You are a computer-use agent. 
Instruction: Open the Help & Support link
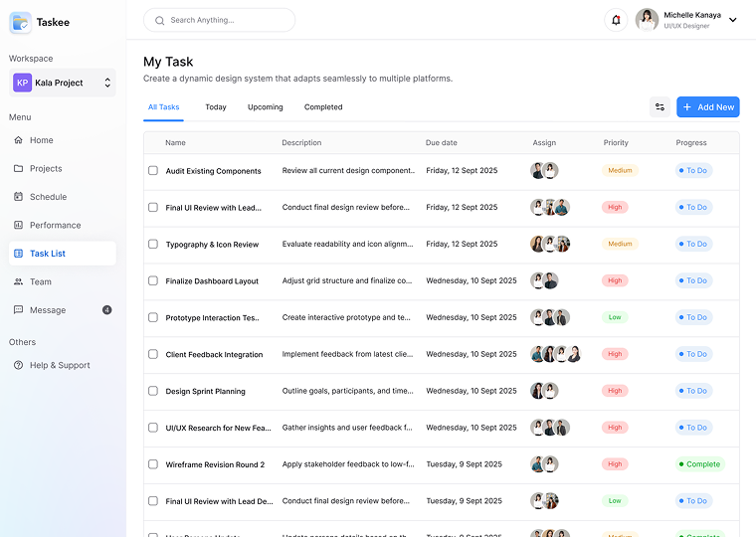coord(63,365)
